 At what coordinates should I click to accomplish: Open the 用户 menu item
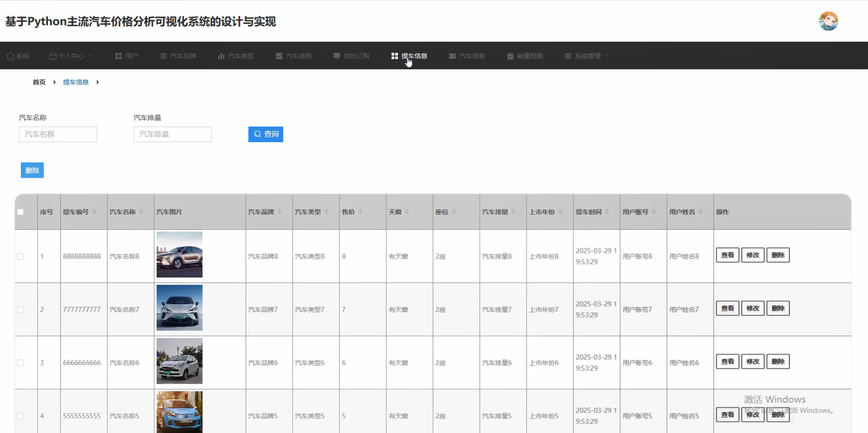pos(127,56)
